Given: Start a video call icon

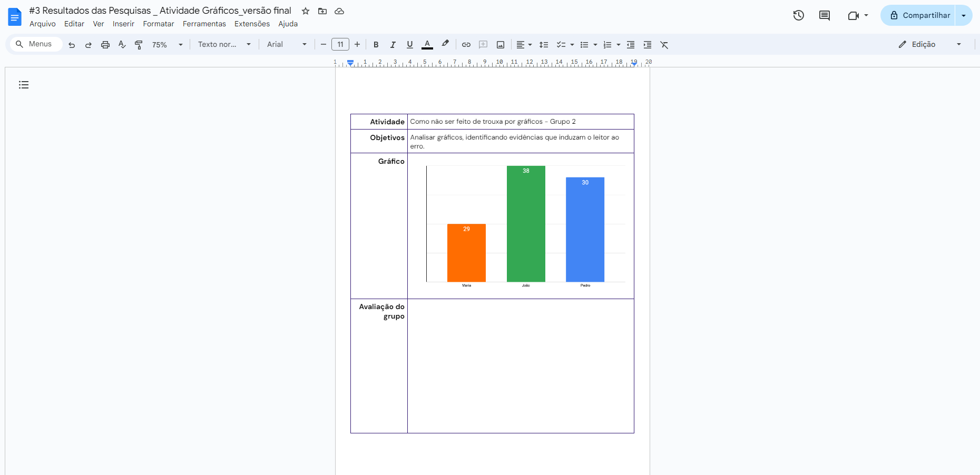Looking at the screenshot, I should pyautogui.click(x=853, y=15).
